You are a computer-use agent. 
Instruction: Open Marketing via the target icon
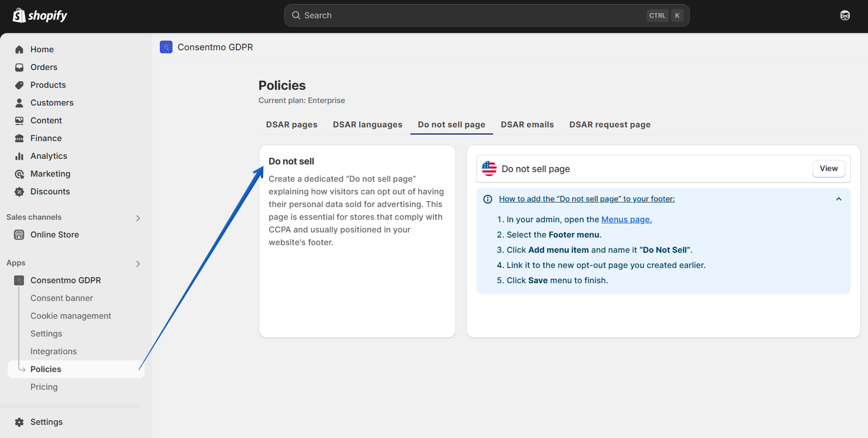point(19,174)
